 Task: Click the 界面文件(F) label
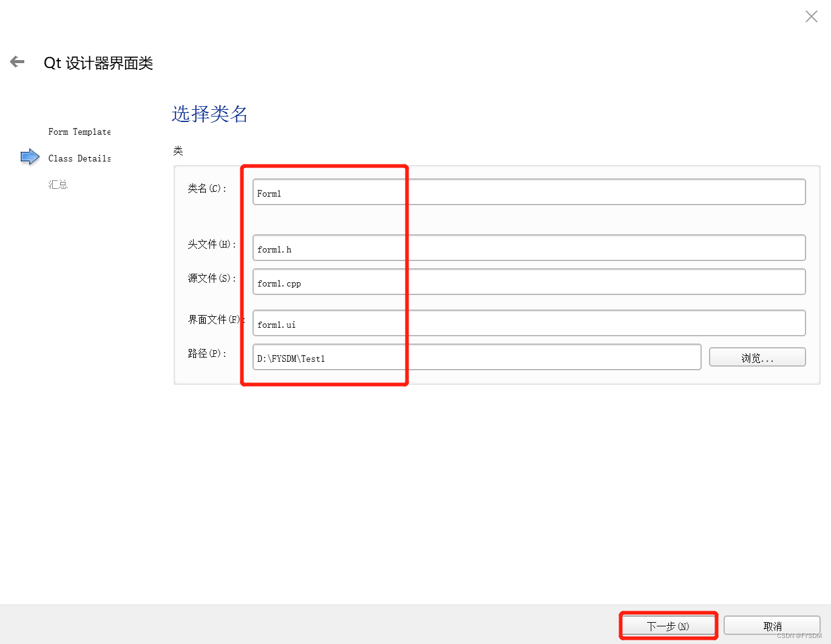click(x=217, y=320)
